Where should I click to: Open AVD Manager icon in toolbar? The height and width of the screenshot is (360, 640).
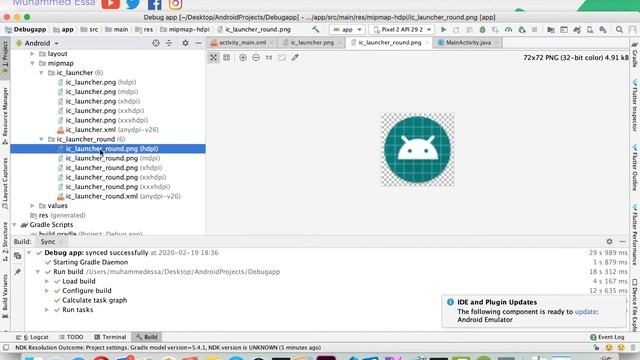[590, 30]
